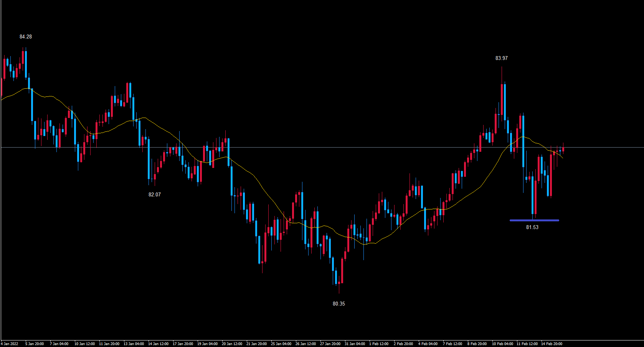Click the 20 Jan 12:00 time axis label
Image resolution: width=644 pixels, height=347 pixels.
232,344
